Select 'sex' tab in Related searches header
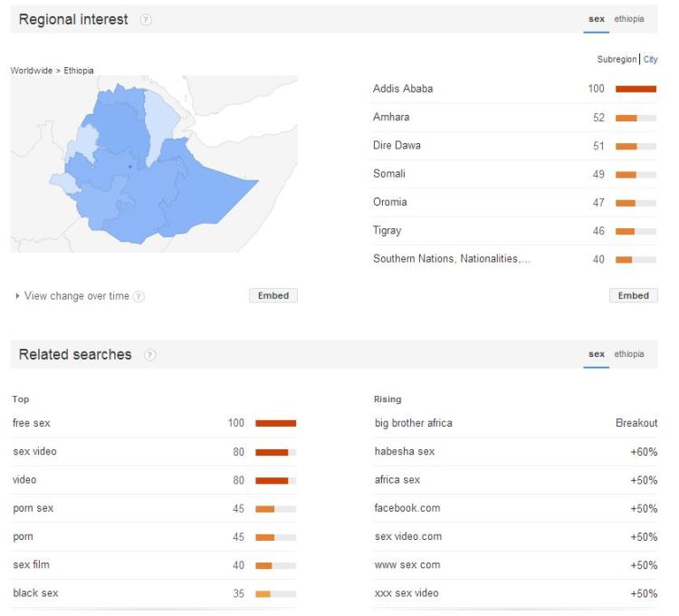This screenshot has width=679, height=616. pyautogui.click(x=597, y=354)
